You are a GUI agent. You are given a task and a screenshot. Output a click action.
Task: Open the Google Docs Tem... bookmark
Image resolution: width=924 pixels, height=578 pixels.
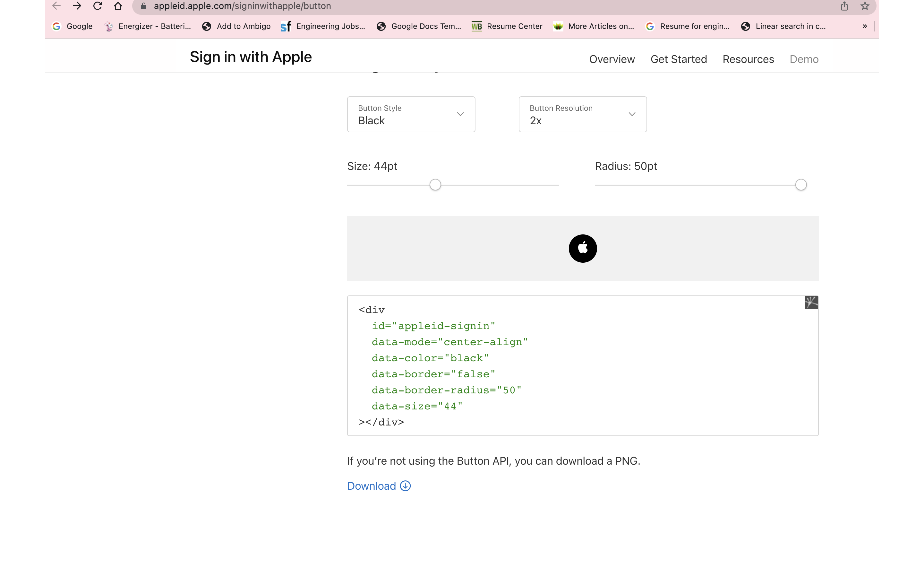(x=419, y=26)
